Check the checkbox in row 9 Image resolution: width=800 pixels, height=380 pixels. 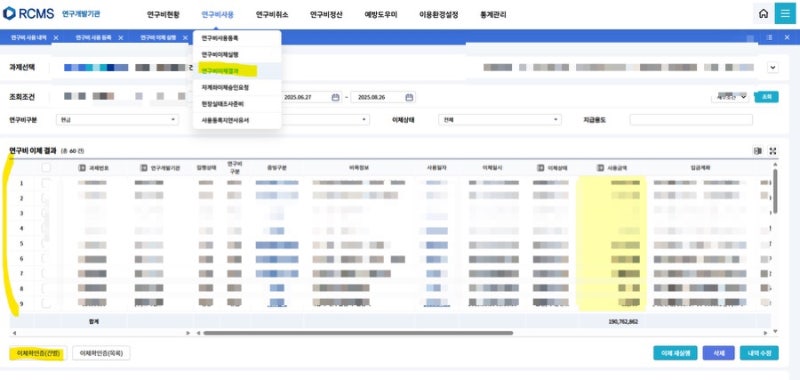point(46,303)
